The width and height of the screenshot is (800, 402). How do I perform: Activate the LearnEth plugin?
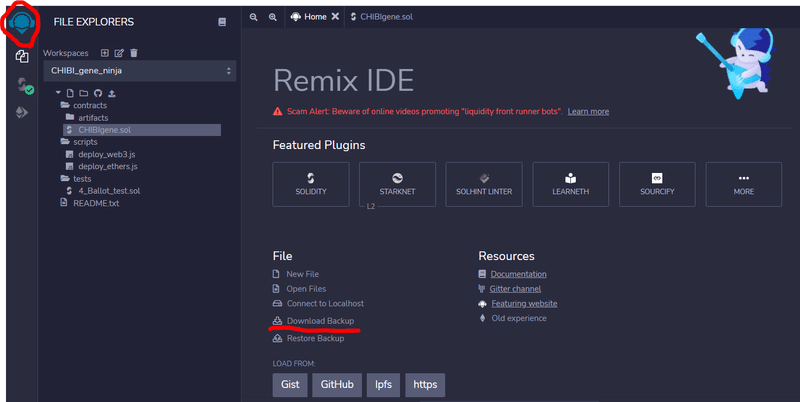(x=570, y=185)
